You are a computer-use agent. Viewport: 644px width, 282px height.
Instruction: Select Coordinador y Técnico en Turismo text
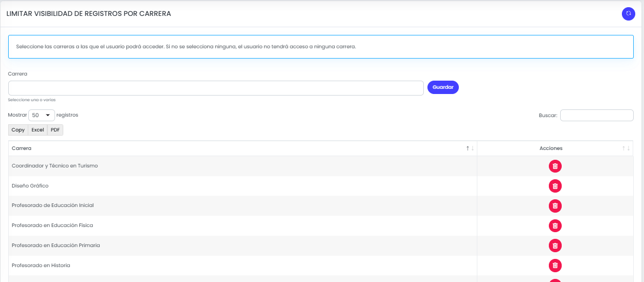[x=55, y=166]
